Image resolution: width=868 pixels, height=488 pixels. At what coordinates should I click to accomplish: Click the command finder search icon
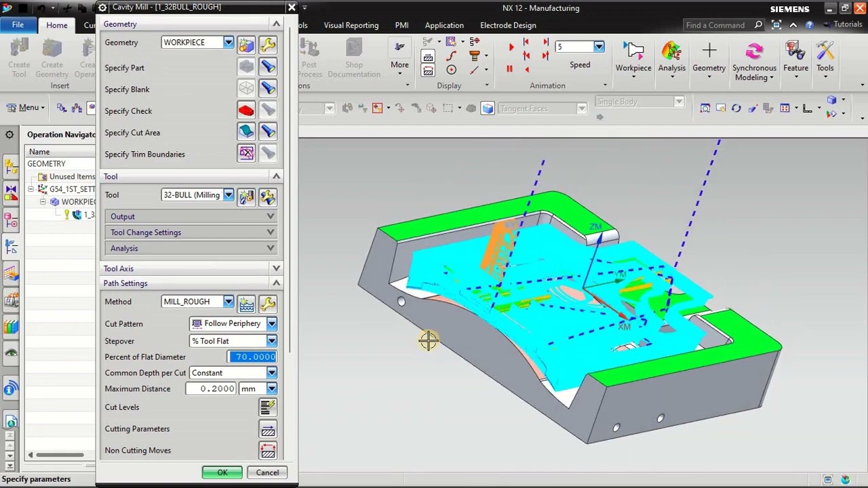tap(758, 25)
